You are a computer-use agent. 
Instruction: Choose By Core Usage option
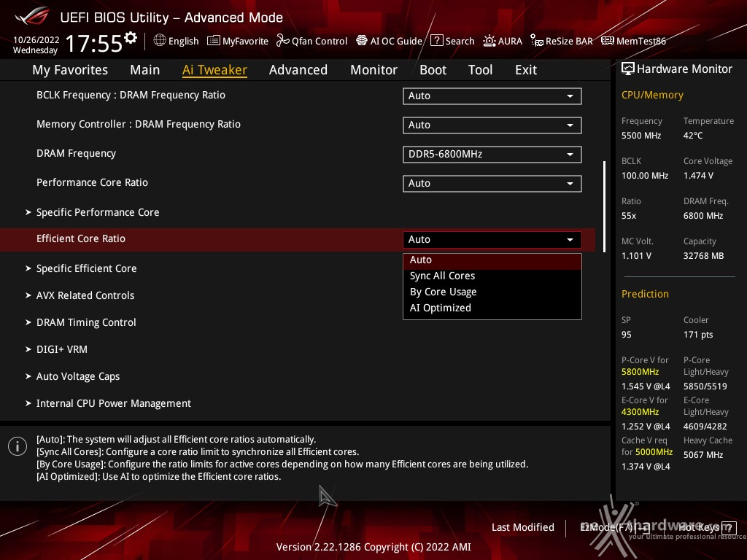point(492,292)
